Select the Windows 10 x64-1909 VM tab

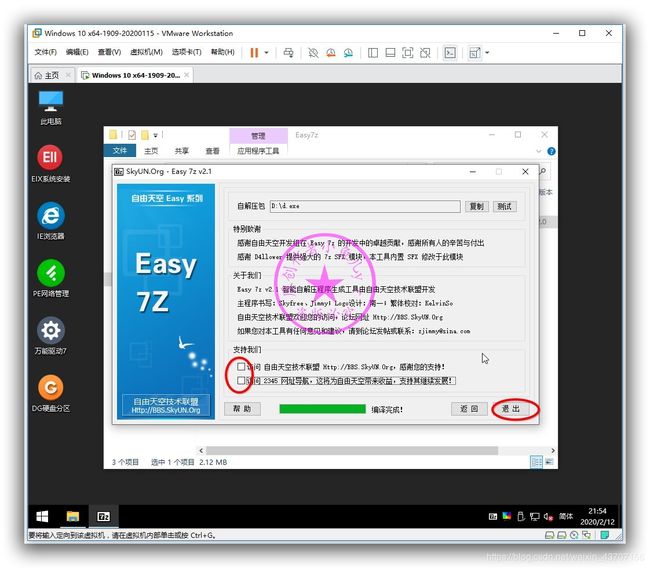click(x=135, y=75)
